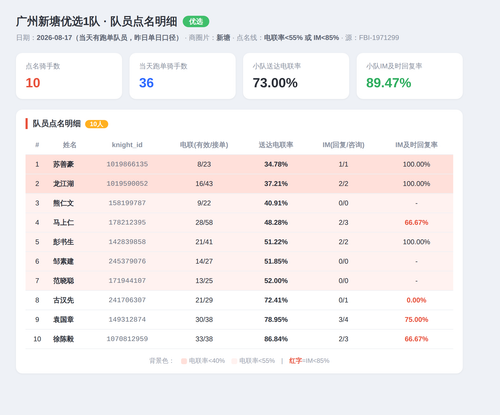Click the knight_id 1070812959
Image resolution: width=500 pixels, height=415 pixels.
(x=127, y=339)
